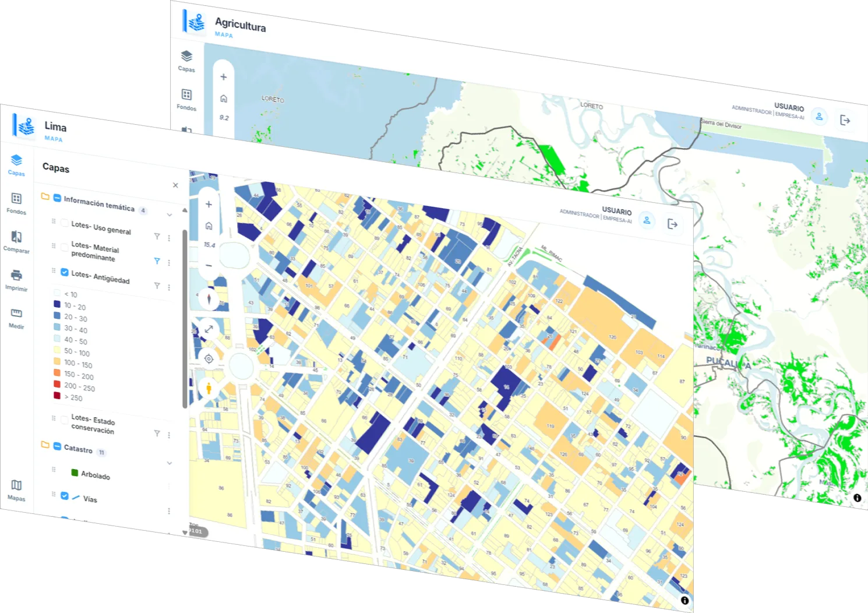
Task: Collapse the Información temática group chevron
Action: [170, 214]
